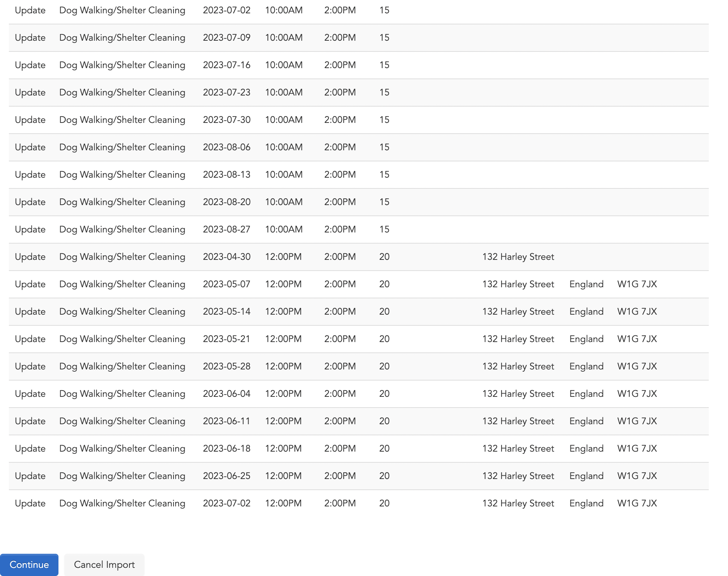Click Dog Walking/Shelter Cleaning in 2023-06-11 row
Screen dimensions: 728x576
pyautogui.click(x=122, y=421)
